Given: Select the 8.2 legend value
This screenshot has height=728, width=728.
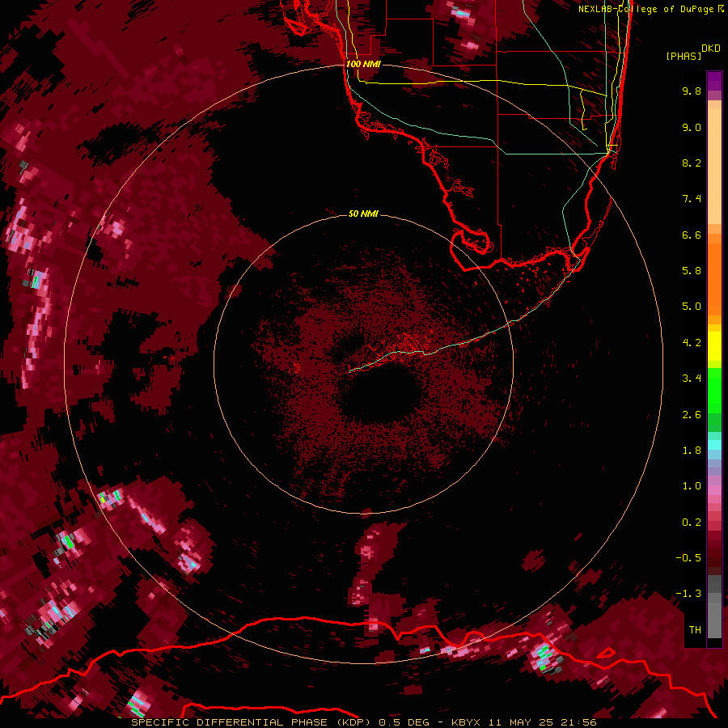Looking at the screenshot, I should (692, 163).
